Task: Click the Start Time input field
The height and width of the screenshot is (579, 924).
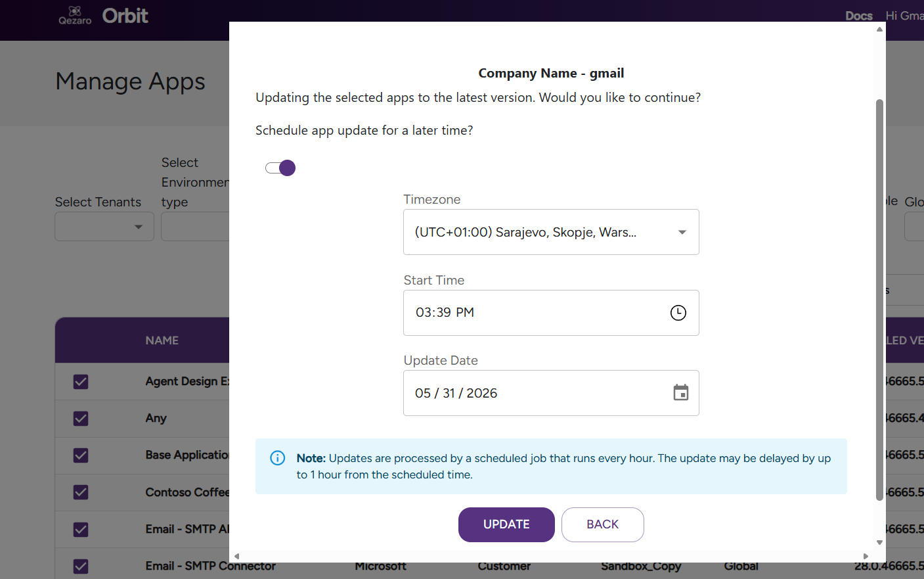Action: 551,313
